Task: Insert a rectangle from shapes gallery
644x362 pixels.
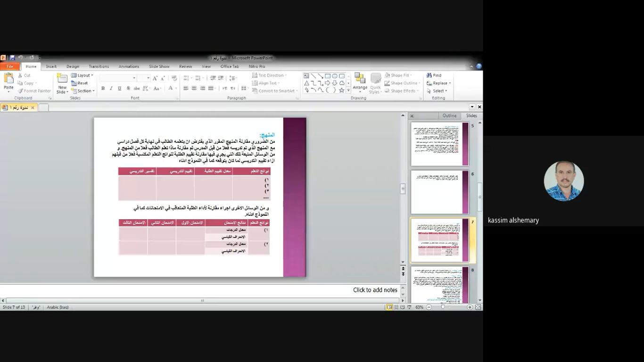Action: click(328, 76)
